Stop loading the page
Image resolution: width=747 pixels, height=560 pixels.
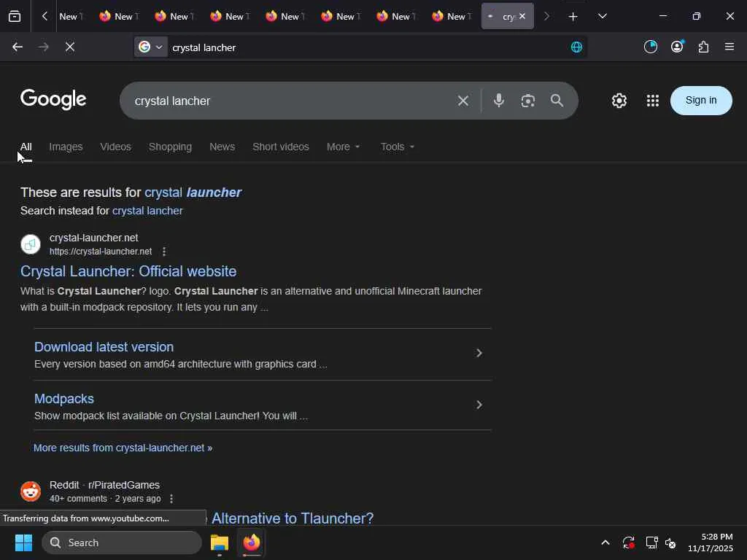[x=69, y=47]
